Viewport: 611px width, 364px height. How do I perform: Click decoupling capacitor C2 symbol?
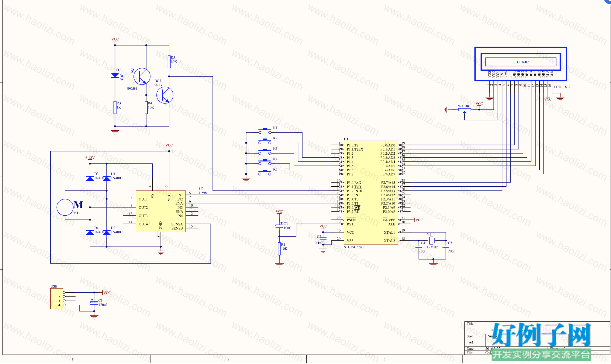(323, 239)
